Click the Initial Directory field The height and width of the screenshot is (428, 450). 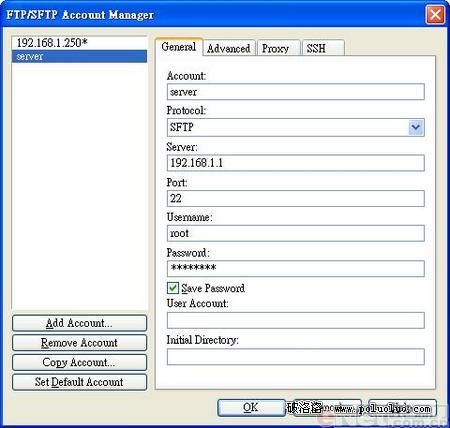[296, 357]
